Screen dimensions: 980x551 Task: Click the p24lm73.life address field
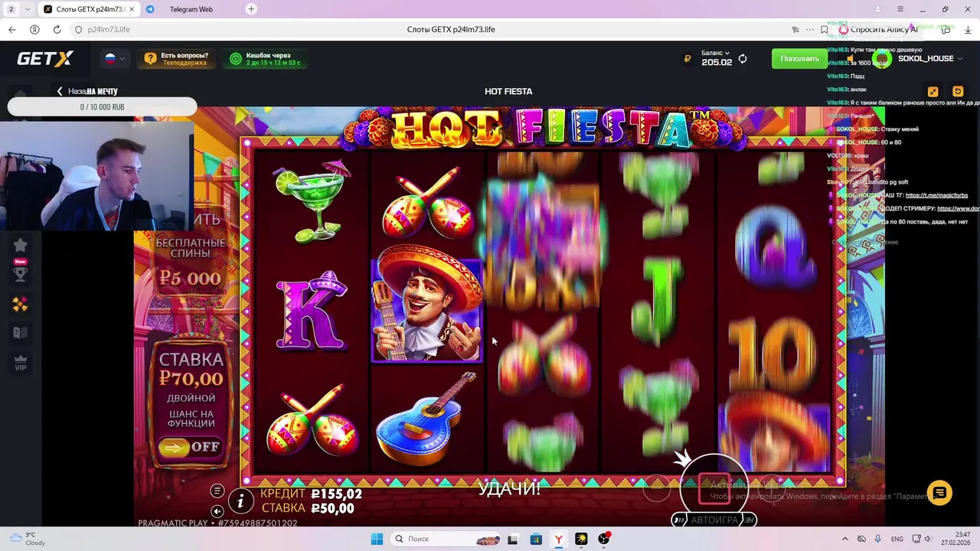pyautogui.click(x=108, y=29)
